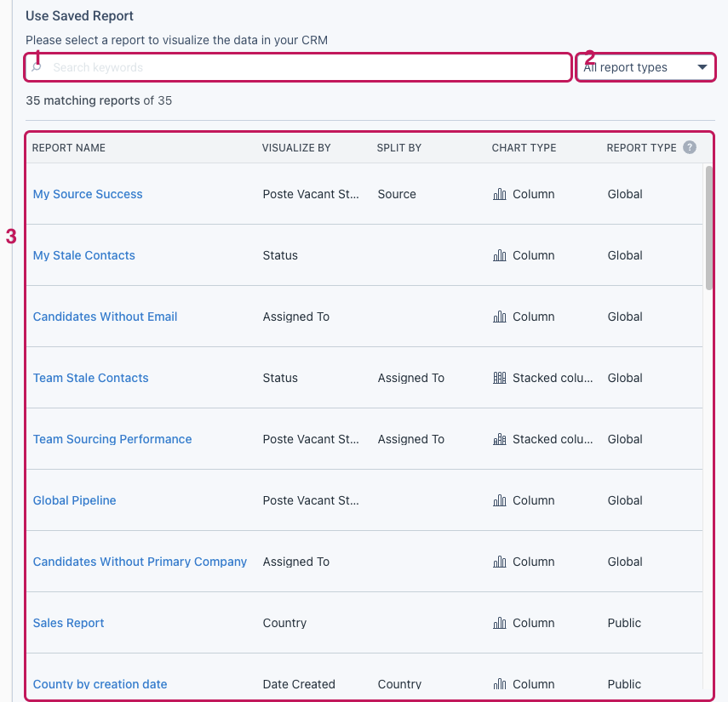This screenshot has height=702, width=728.
Task: Click Assigned To in Candidates Without Email row
Action: click(296, 317)
